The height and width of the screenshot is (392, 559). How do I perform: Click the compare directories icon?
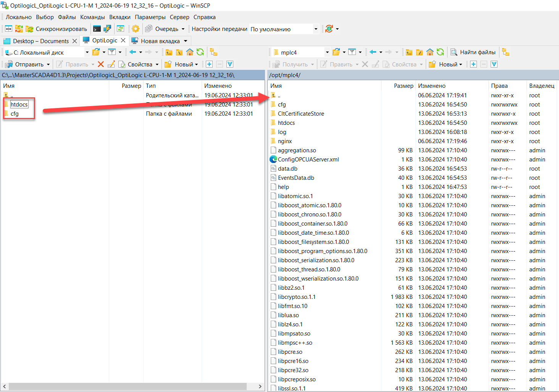coord(8,29)
